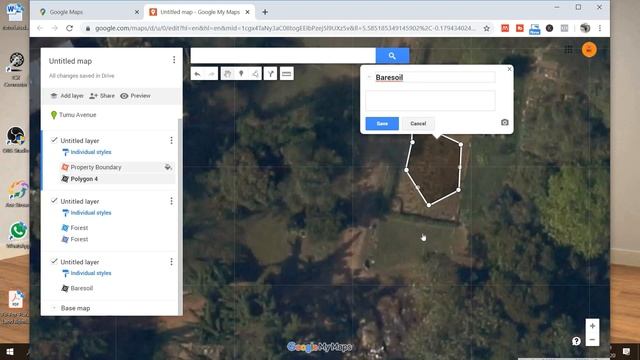The height and width of the screenshot is (360, 640).
Task: Select the second Forest item
Action: pos(79,240)
